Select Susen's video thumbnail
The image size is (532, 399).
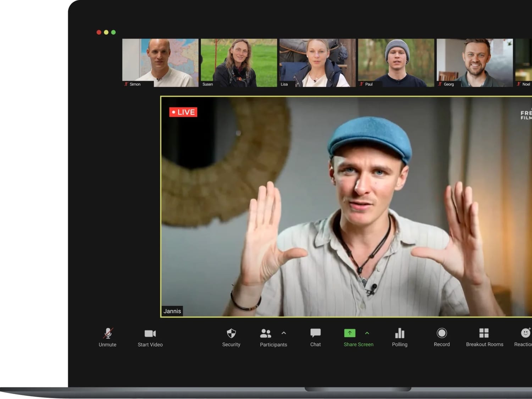[239, 63]
